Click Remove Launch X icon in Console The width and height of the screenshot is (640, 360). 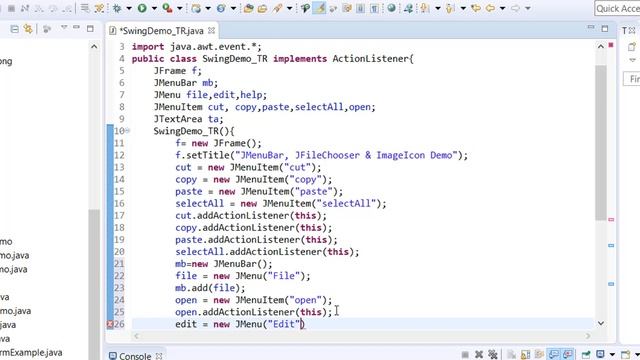point(479,355)
